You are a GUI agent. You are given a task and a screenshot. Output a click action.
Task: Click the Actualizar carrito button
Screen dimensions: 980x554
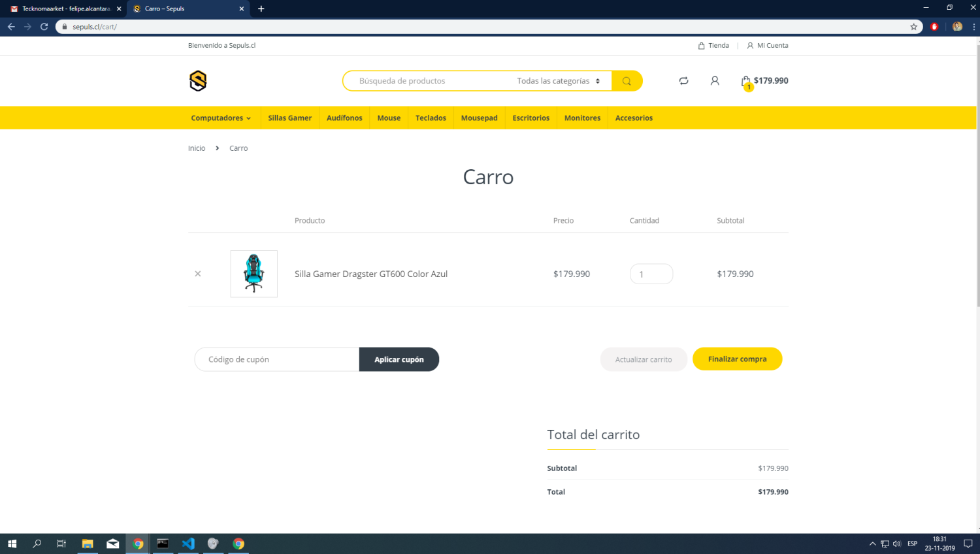[x=644, y=359]
